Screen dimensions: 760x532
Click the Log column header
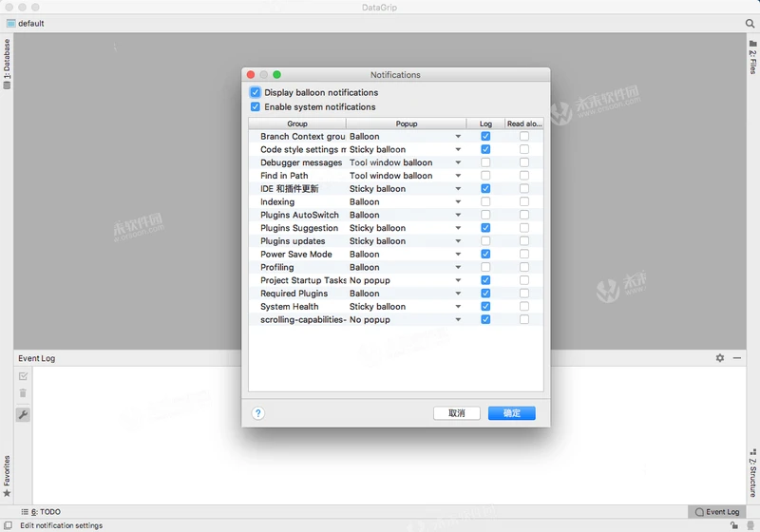(x=485, y=123)
